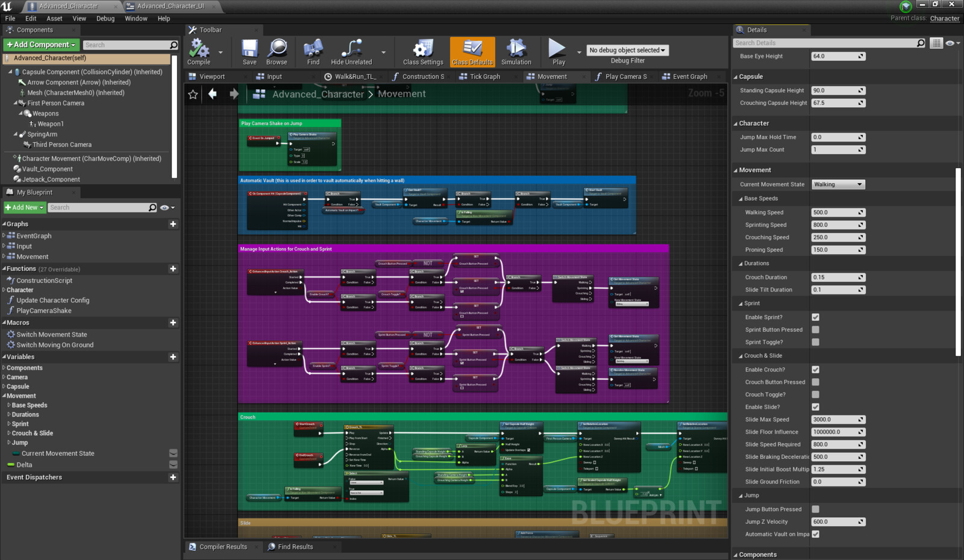Open the File menu
Image resolution: width=964 pixels, height=560 pixels.
coord(10,19)
